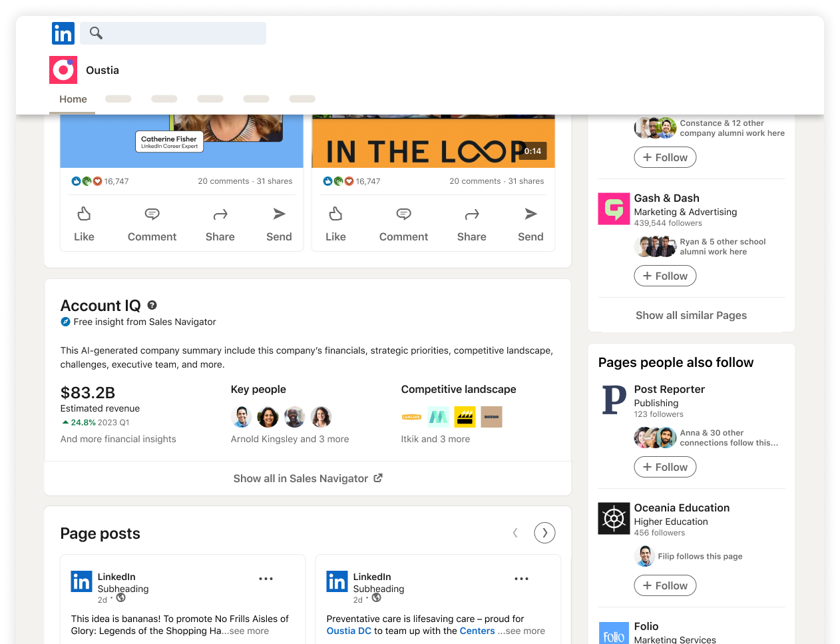Click the LinkedIn logo in header
Viewport: 840px width, 644px height.
(63, 33)
